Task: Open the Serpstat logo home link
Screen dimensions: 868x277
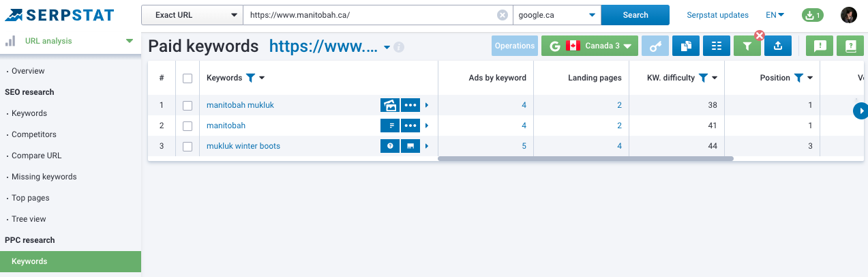Action: coord(59,15)
